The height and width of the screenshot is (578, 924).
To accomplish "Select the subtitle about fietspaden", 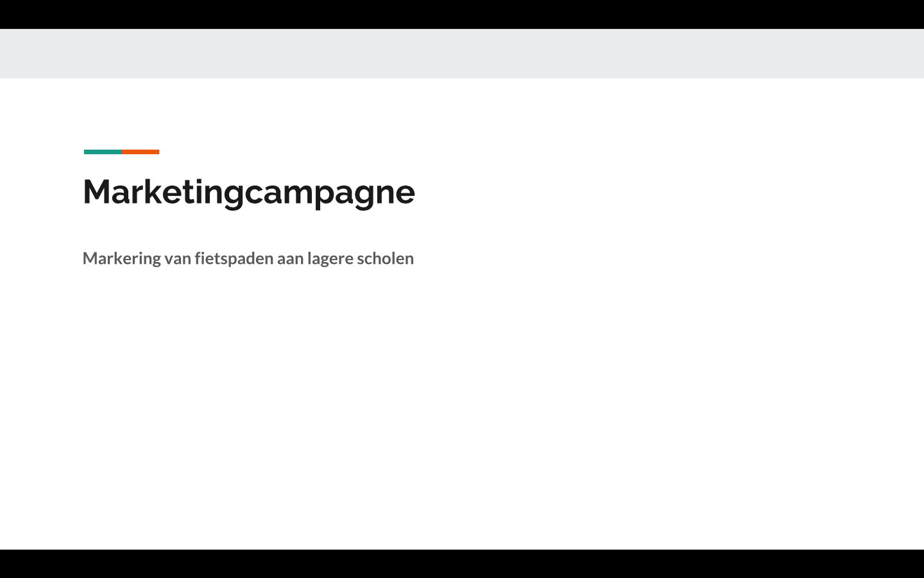I will pos(248,258).
